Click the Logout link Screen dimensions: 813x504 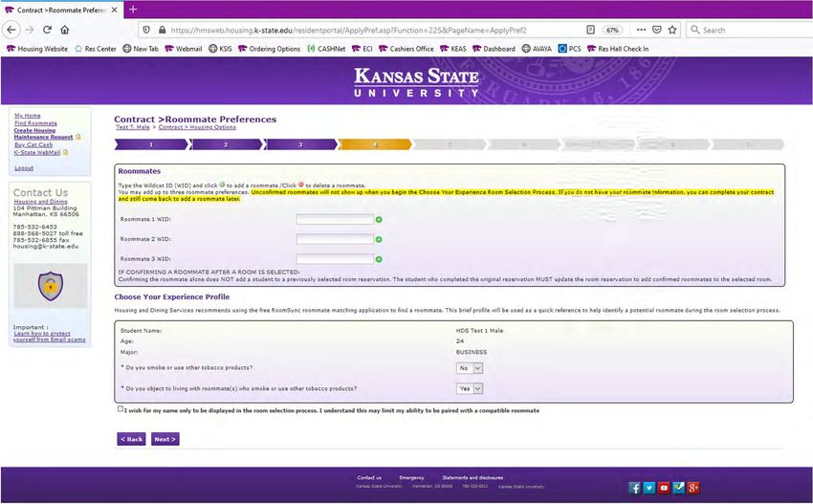click(x=24, y=168)
